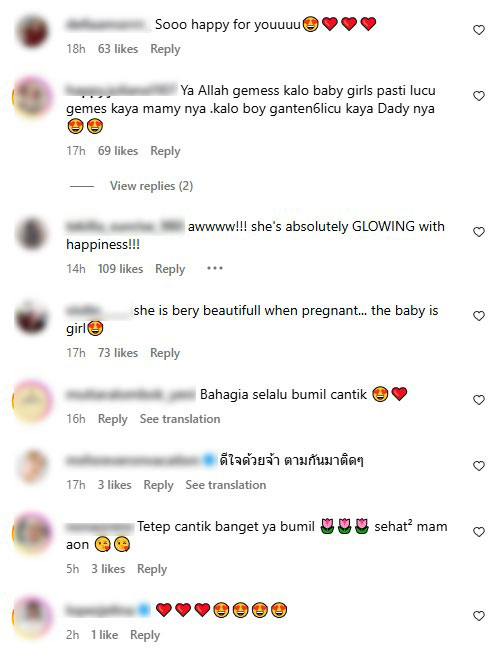Reply to 'Tetep cantik banget' comment
Viewport: 492px width, 661px height.
tap(152, 570)
